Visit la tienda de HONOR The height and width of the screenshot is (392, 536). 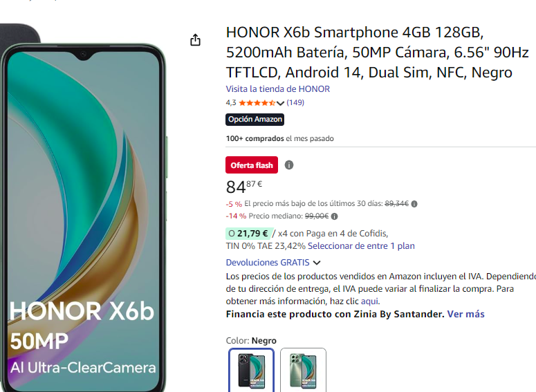(x=277, y=89)
